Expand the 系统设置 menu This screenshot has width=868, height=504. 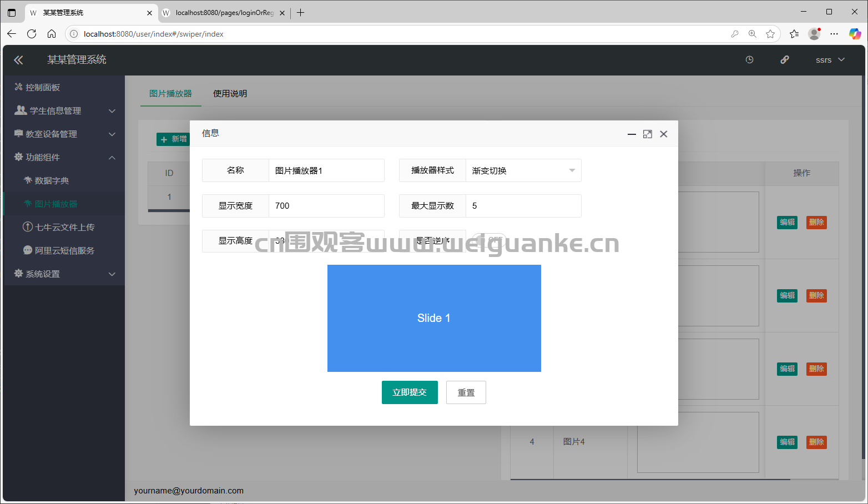[x=64, y=274]
